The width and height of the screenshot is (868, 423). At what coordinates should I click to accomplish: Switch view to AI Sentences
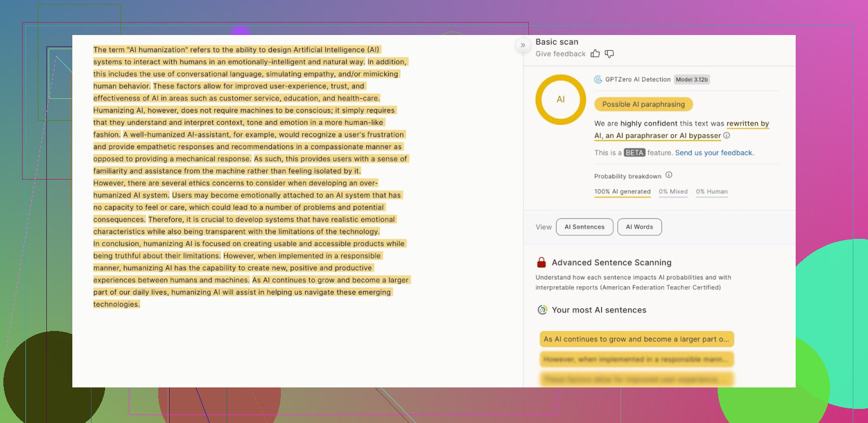tap(584, 227)
